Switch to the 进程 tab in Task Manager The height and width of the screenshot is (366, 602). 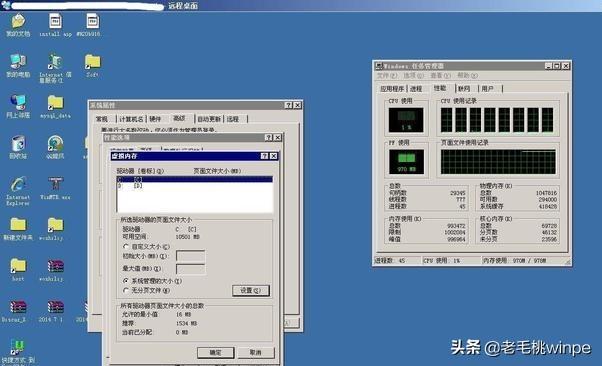pos(416,89)
